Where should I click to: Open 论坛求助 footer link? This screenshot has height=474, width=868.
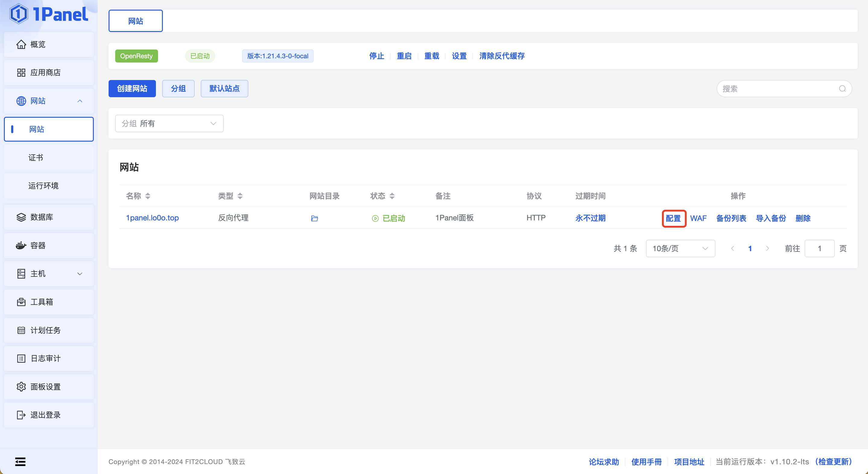[604, 462]
